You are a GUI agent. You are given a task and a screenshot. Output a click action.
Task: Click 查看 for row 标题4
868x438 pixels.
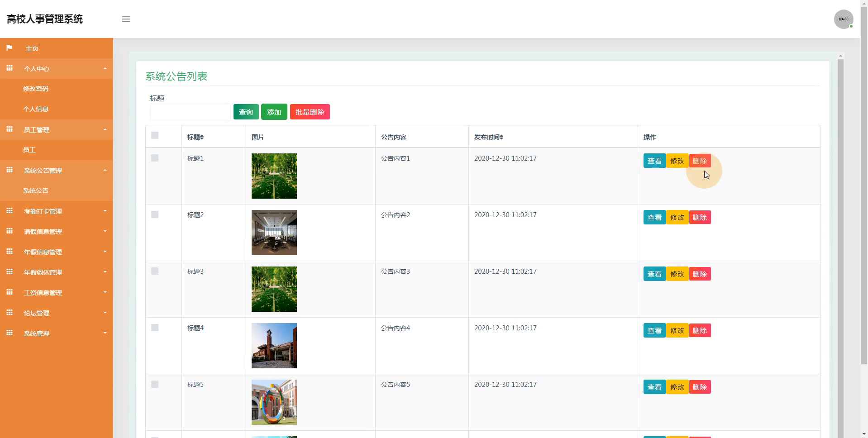click(x=654, y=330)
